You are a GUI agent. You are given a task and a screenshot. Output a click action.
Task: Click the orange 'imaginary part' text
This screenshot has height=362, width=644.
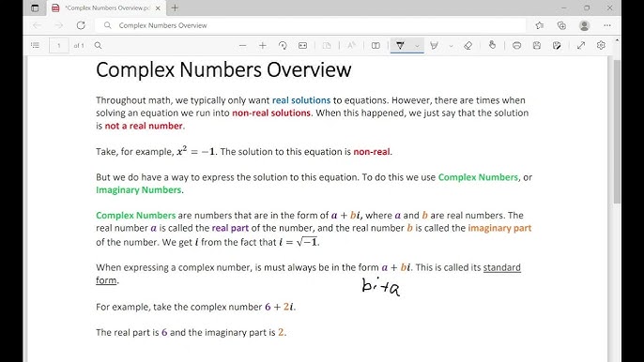[499, 228]
